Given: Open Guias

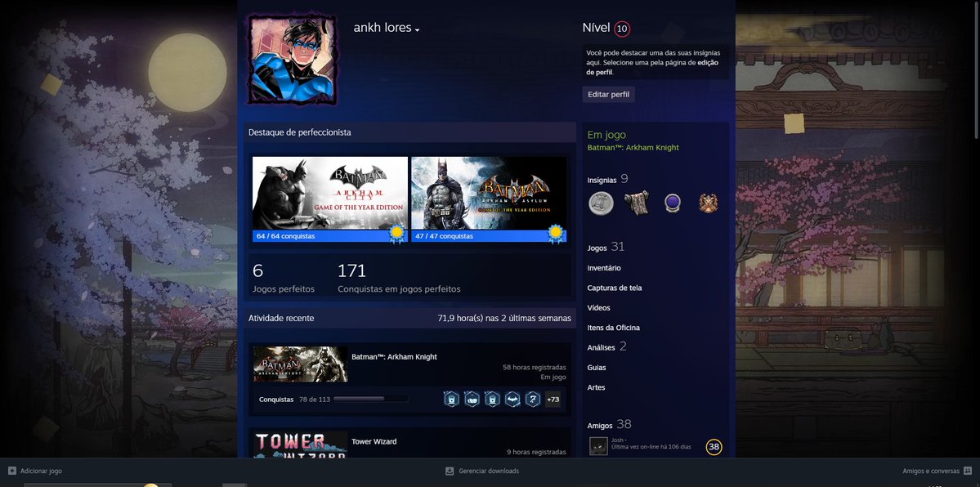Looking at the screenshot, I should tap(597, 368).
